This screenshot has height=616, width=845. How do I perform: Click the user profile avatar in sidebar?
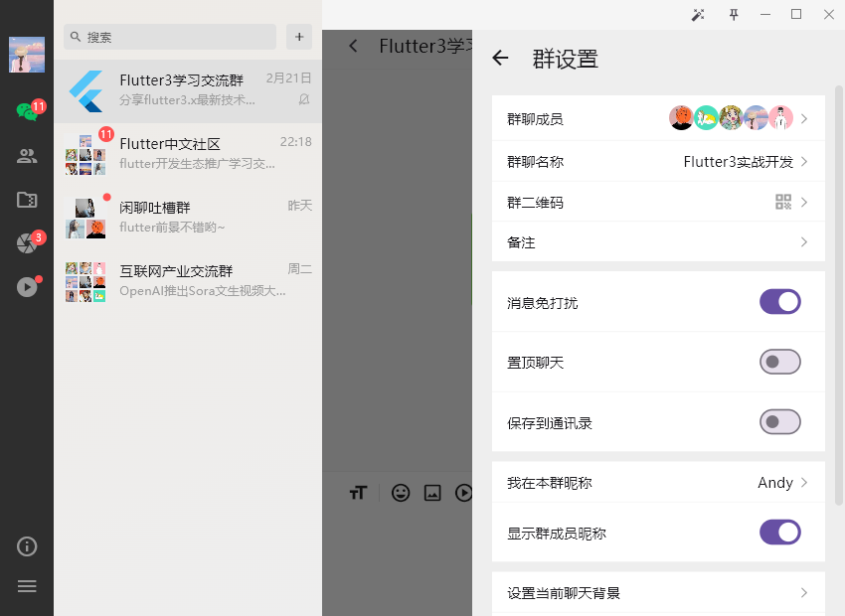(27, 55)
